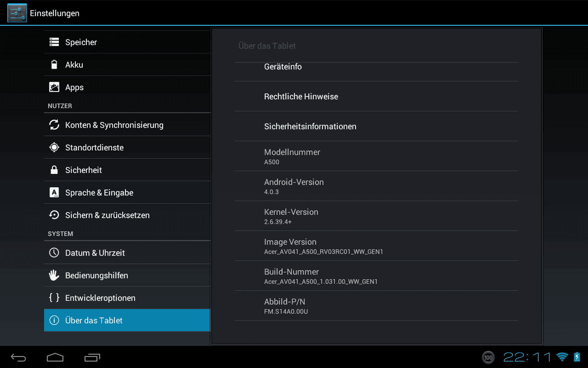The height and width of the screenshot is (368, 588).
Task: Tap the back navigation arrow
Action: click(19, 357)
